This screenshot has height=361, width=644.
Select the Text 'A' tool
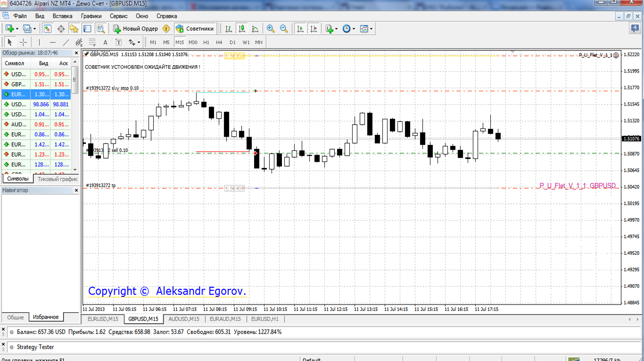click(106, 42)
